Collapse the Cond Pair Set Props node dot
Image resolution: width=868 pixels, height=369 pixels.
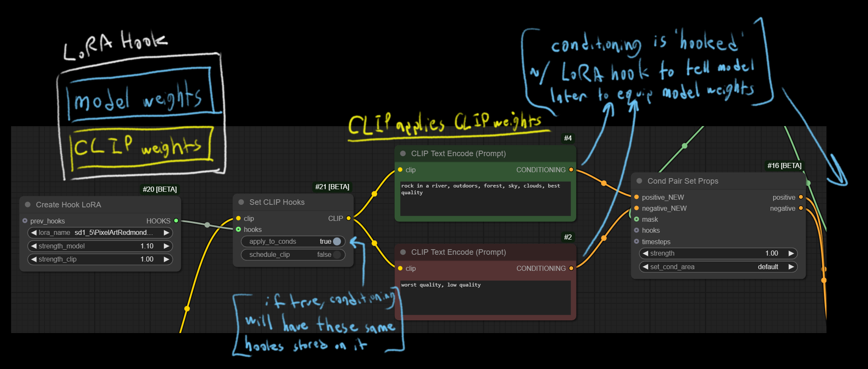point(639,181)
